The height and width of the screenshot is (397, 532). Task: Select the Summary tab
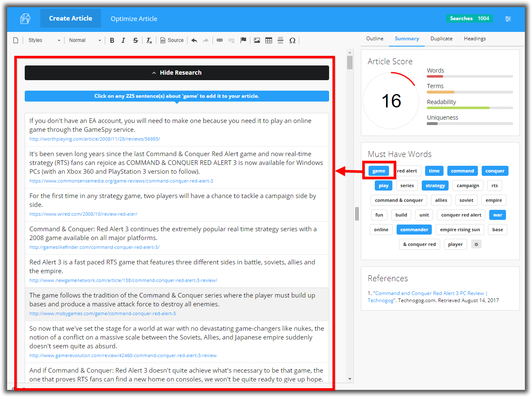407,39
